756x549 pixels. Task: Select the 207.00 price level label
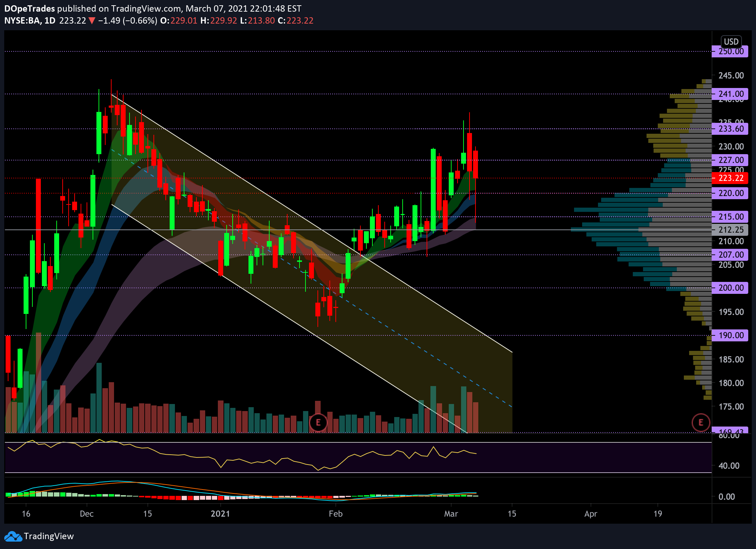pyautogui.click(x=730, y=255)
